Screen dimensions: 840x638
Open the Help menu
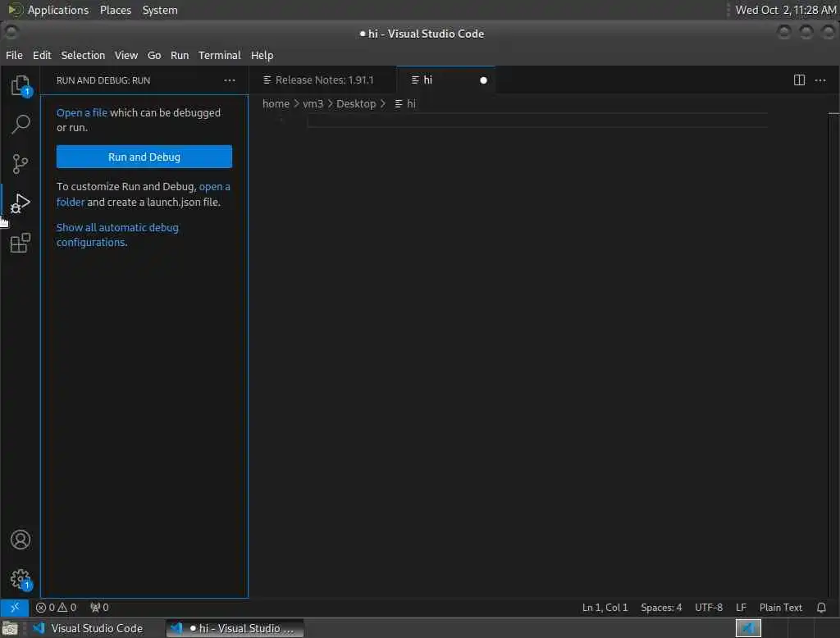coord(262,55)
